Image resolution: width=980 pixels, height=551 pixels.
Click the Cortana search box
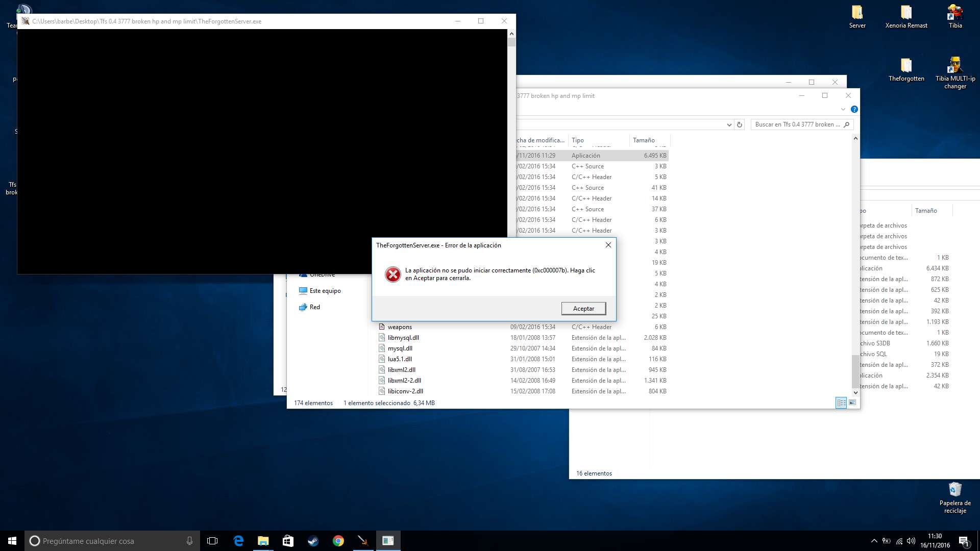(112, 541)
